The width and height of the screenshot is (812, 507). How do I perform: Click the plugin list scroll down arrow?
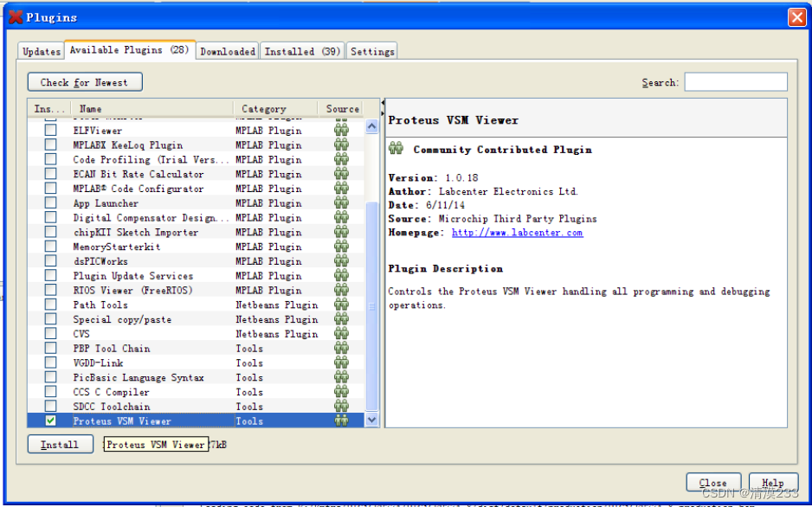[x=372, y=420]
